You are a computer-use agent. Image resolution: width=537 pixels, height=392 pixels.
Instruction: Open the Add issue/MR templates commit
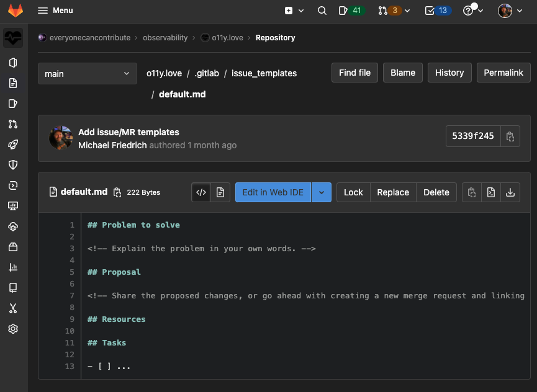129,132
